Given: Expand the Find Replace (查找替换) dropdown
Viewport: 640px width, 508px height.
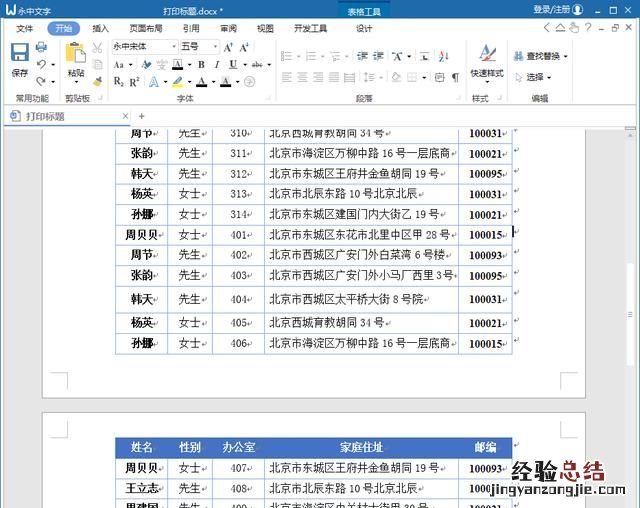Looking at the screenshot, I should coord(565,56).
